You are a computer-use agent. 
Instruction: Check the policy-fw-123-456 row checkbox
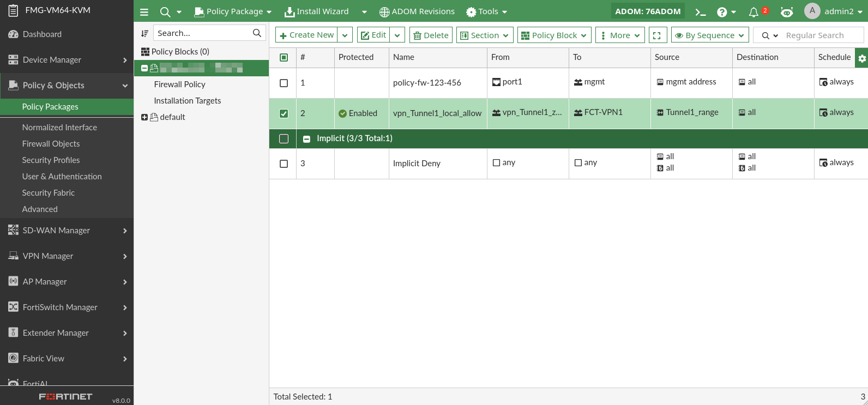(x=284, y=83)
